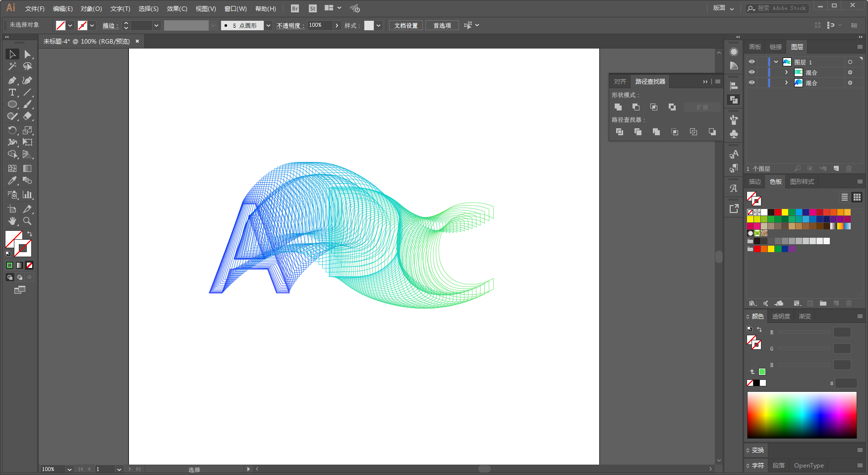Select the Type tool

[x=12, y=92]
